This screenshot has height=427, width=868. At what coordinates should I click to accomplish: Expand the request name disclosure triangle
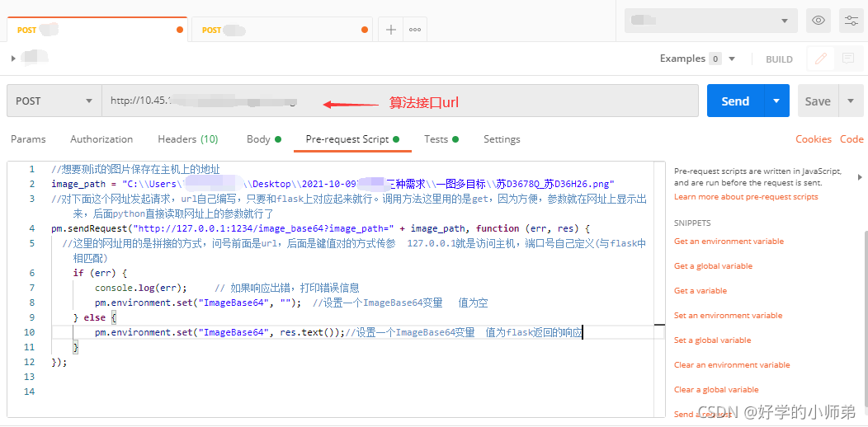12,58
